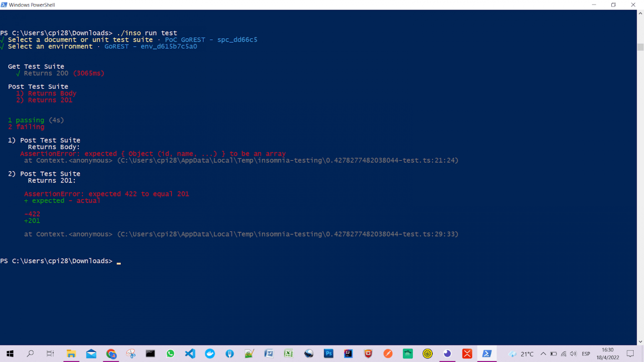
Task: Open IntelliJ IDEA from the taskbar
Action: 348,354
